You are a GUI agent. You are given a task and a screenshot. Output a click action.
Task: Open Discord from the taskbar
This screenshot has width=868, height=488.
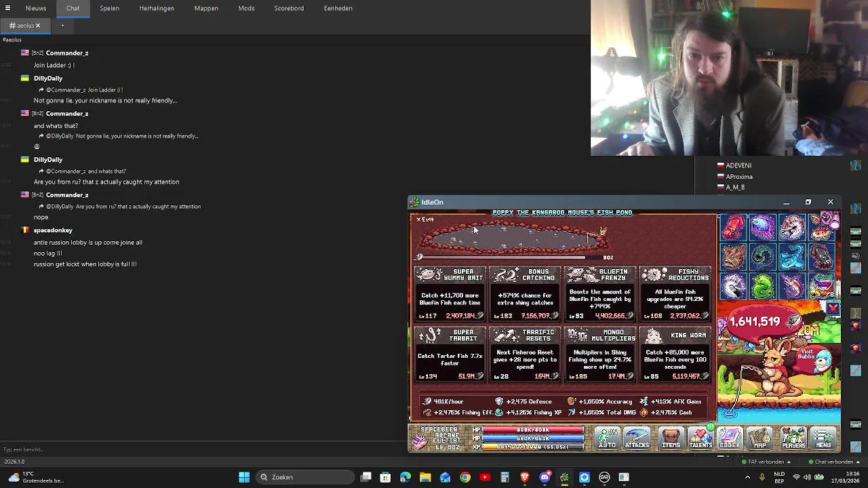click(545, 477)
